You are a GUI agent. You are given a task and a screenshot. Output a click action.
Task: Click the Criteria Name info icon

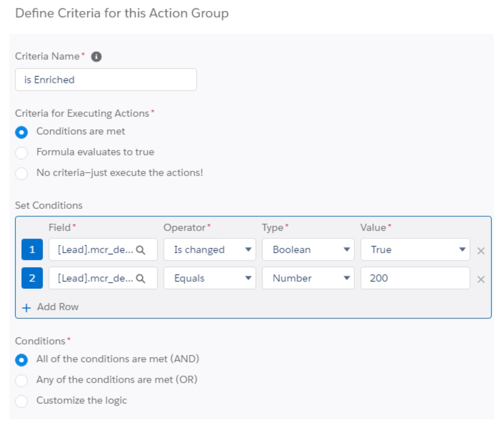pos(96,57)
